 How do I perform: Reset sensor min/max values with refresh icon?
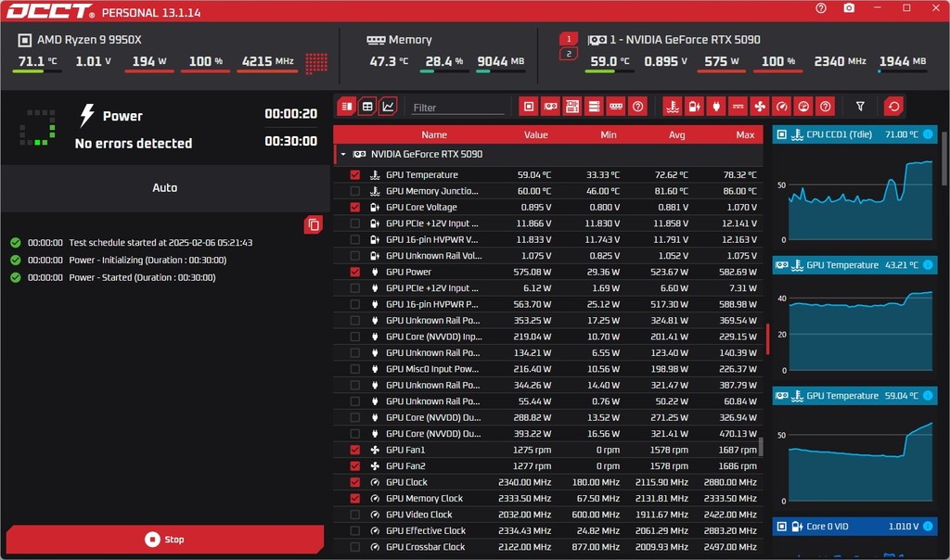coord(893,107)
